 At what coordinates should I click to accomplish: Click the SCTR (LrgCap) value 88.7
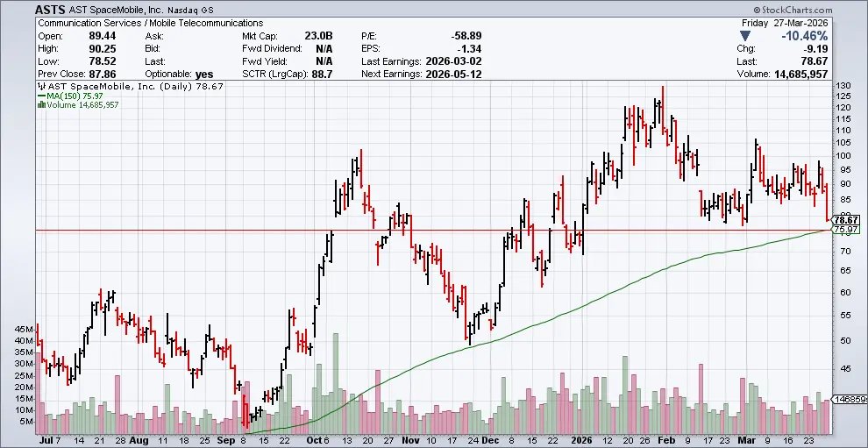point(322,74)
